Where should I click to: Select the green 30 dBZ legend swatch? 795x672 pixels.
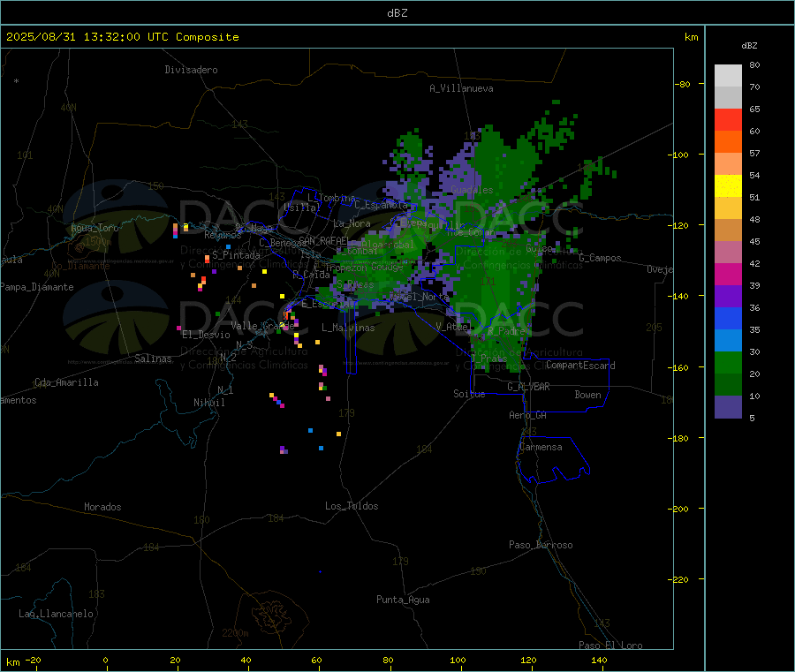(728, 362)
